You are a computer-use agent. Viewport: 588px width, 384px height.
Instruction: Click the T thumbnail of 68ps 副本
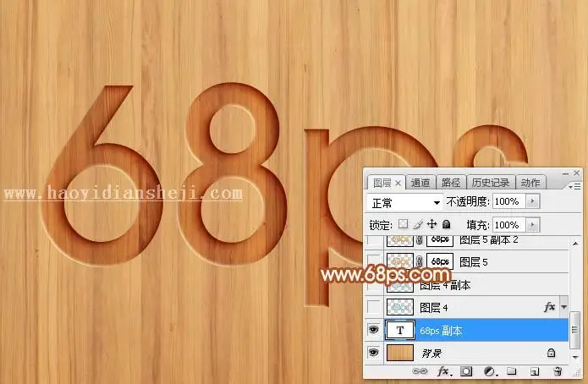399,330
